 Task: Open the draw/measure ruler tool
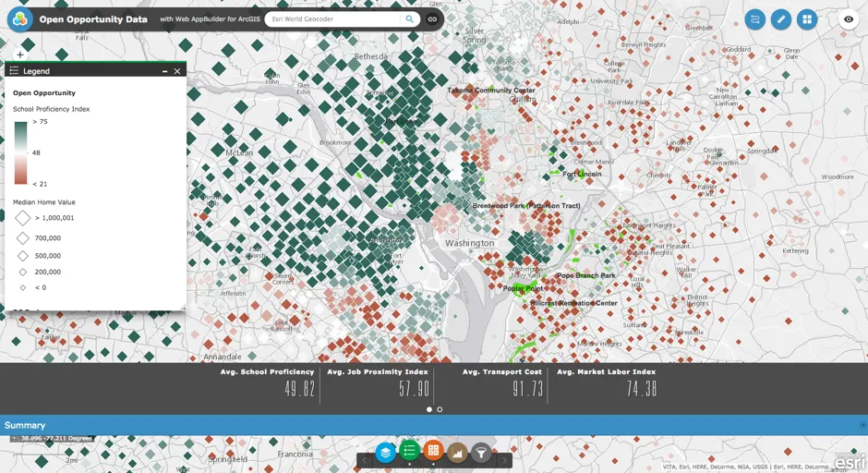pyautogui.click(x=781, y=19)
